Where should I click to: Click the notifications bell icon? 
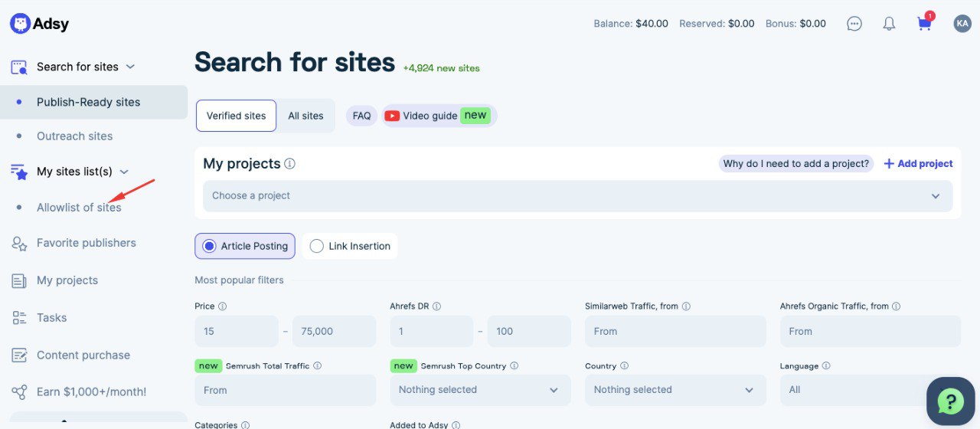coord(889,24)
